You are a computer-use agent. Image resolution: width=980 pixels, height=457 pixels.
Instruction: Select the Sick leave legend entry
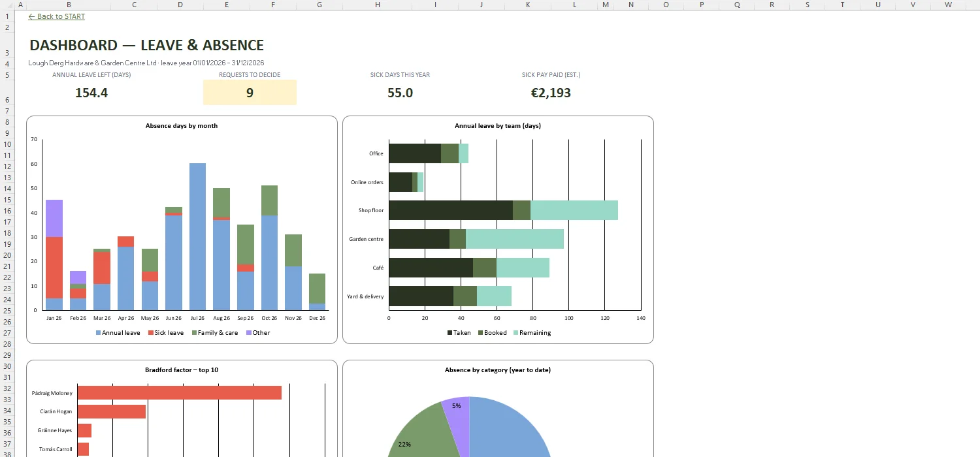(x=166, y=333)
